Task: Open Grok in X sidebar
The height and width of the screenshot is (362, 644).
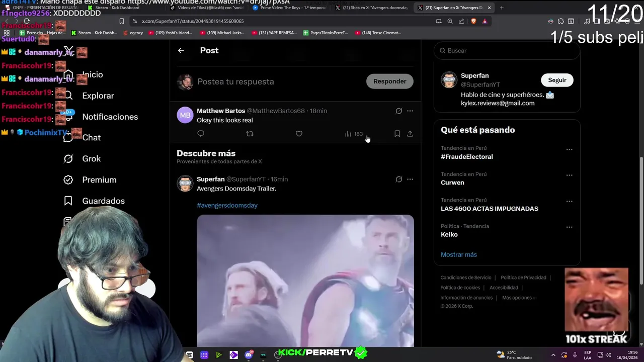Action: pyautogui.click(x=82, y=158)
